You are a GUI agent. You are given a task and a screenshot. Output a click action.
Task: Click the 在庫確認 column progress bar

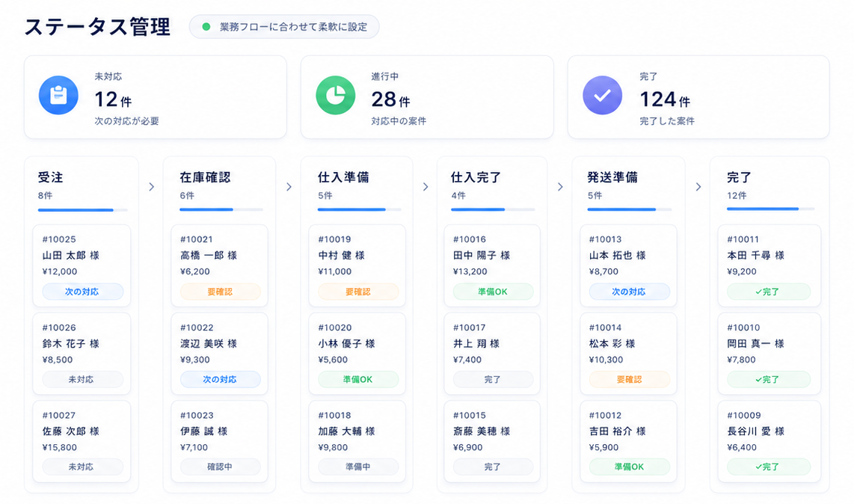221,210
